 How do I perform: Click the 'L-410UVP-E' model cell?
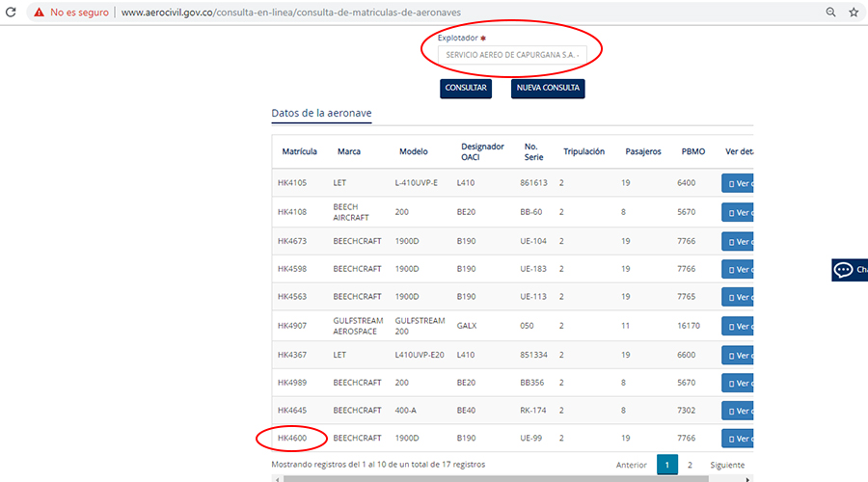pyautogui.click(x=417, y=182)
